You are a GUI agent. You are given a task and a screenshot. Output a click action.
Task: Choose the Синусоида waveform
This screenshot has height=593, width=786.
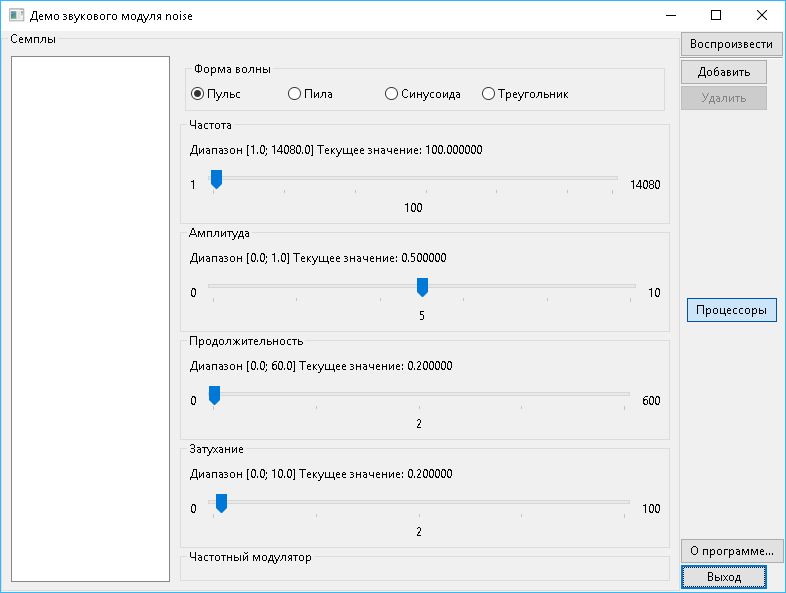coord(391,94)
